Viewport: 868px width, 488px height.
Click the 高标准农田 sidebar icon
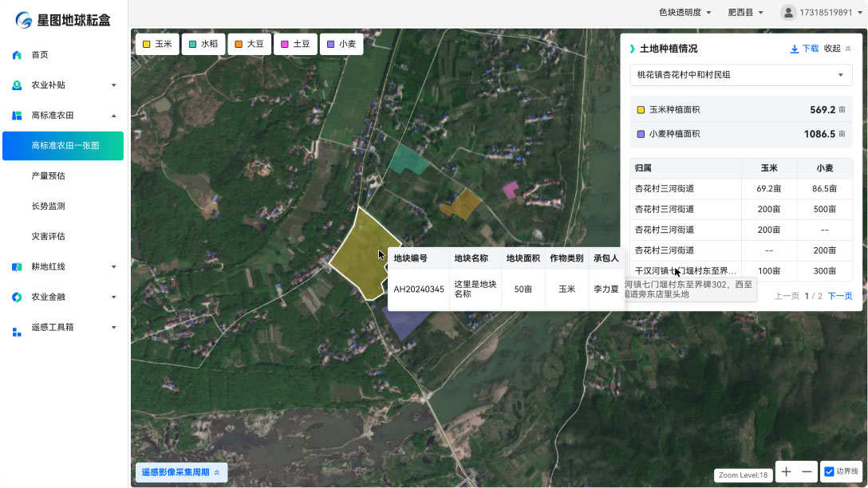(x=17, y=115)
